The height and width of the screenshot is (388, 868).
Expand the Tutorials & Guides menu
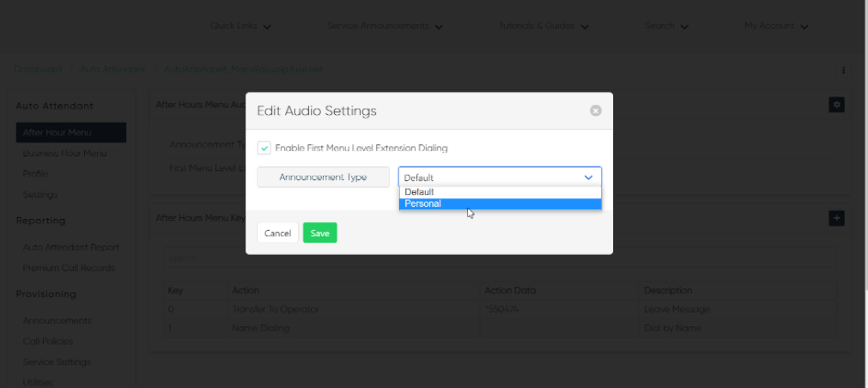point(543,26)
